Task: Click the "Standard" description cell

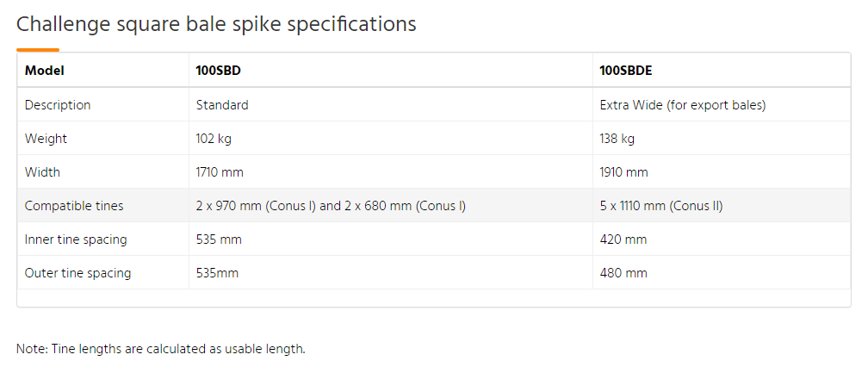Action: tap(222, 105)
